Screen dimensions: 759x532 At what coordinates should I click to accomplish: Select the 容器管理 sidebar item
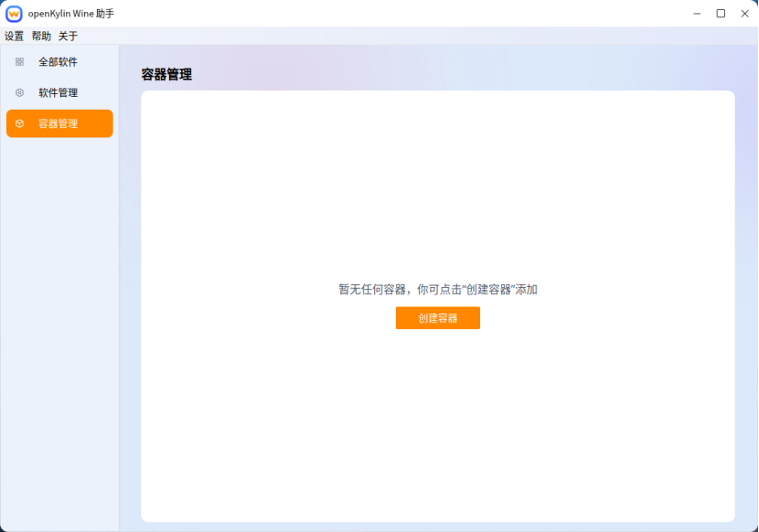59,123
